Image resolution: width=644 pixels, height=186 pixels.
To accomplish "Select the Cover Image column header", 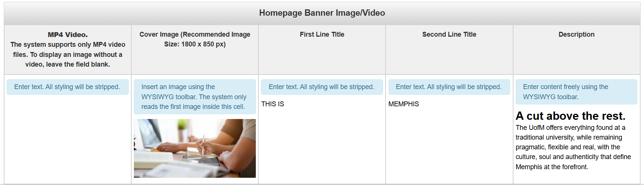I will 195,39.
